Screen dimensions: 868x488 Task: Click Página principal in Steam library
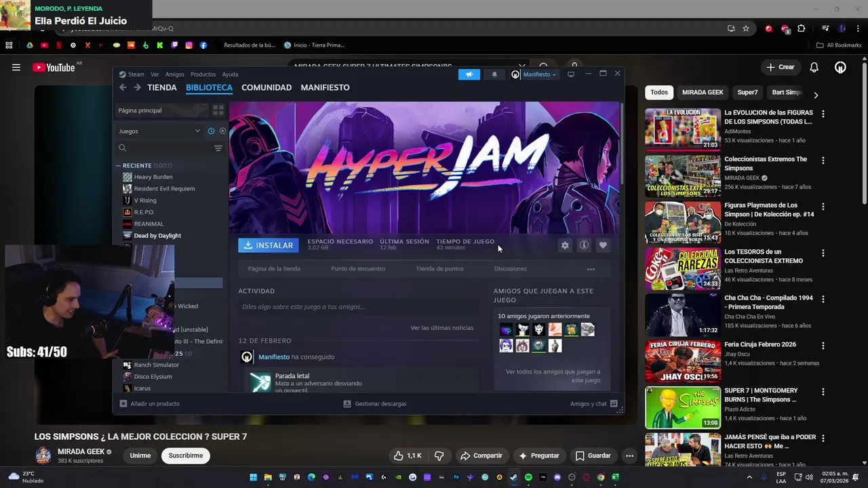(162, 110)
